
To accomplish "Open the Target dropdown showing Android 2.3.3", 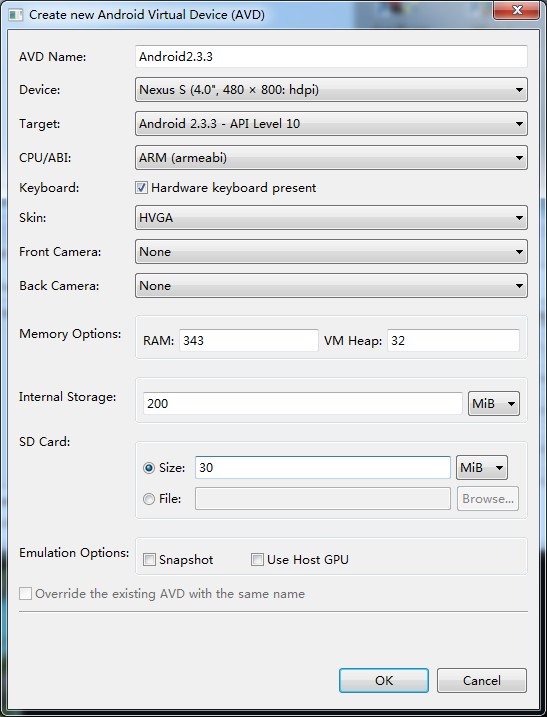I will pos(331,123).
